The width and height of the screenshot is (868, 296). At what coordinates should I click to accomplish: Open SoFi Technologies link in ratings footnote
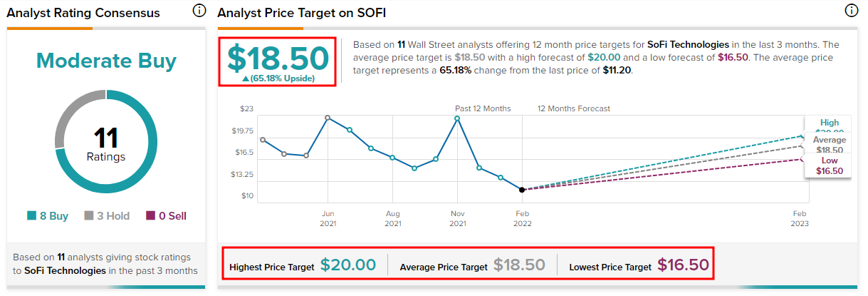[x=66, y=271]
